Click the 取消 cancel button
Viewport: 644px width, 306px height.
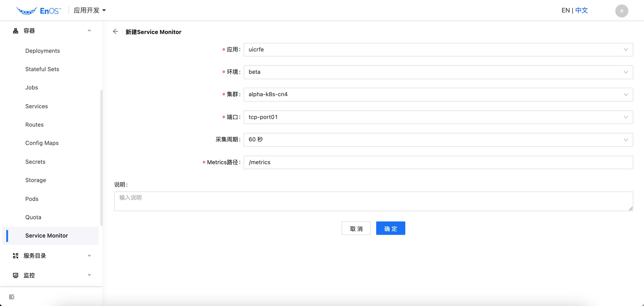click(356, 228)
